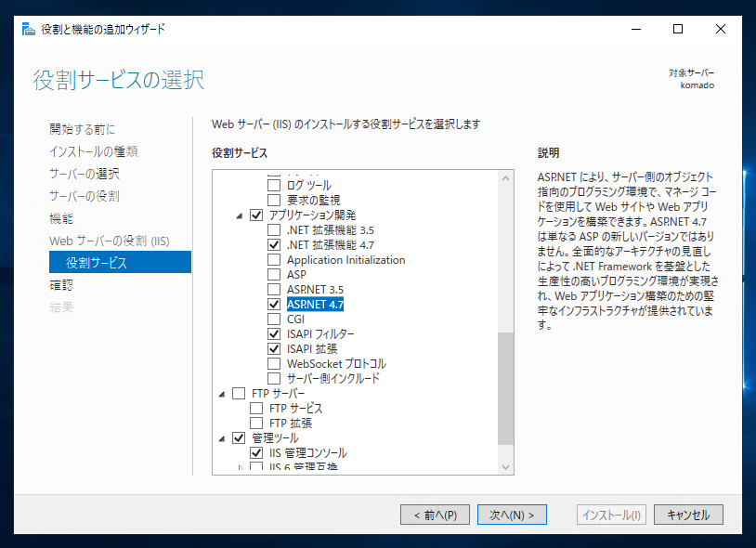Select the ASP.NET 4.7 label
This screenshot has height=548, width=756.
click(x=316, y=304)
